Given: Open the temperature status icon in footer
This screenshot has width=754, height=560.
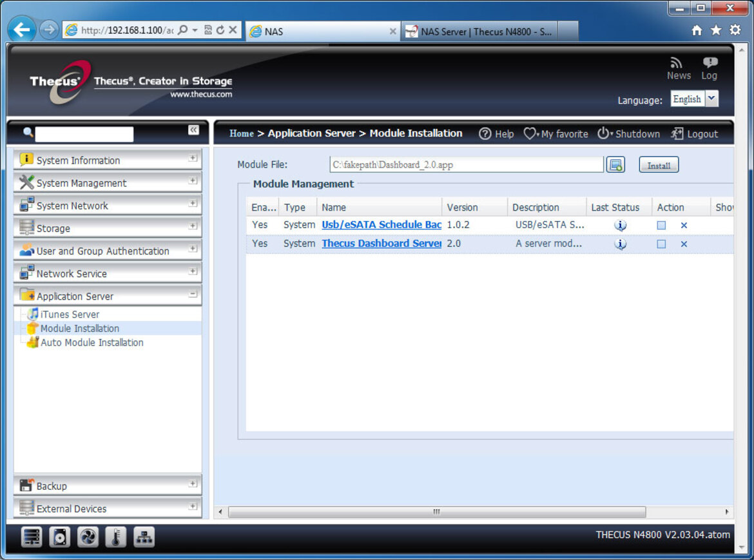Looking at the screenshot, I should point(115,537).
